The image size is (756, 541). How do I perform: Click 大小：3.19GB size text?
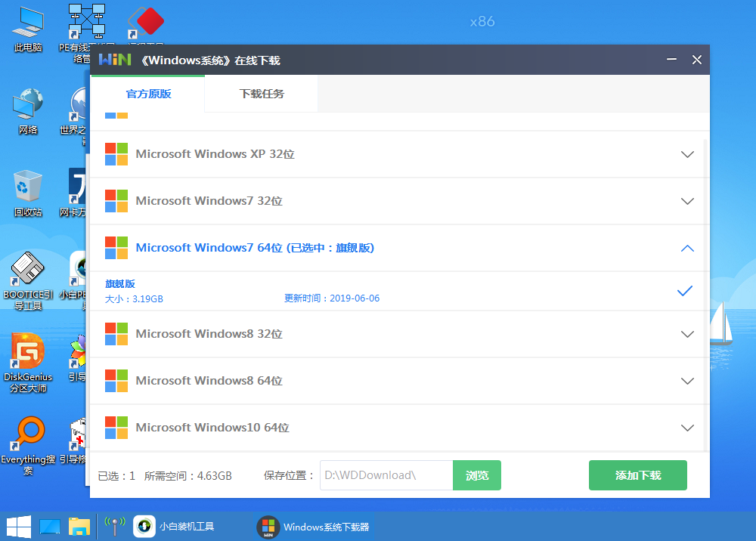[134, 298]
